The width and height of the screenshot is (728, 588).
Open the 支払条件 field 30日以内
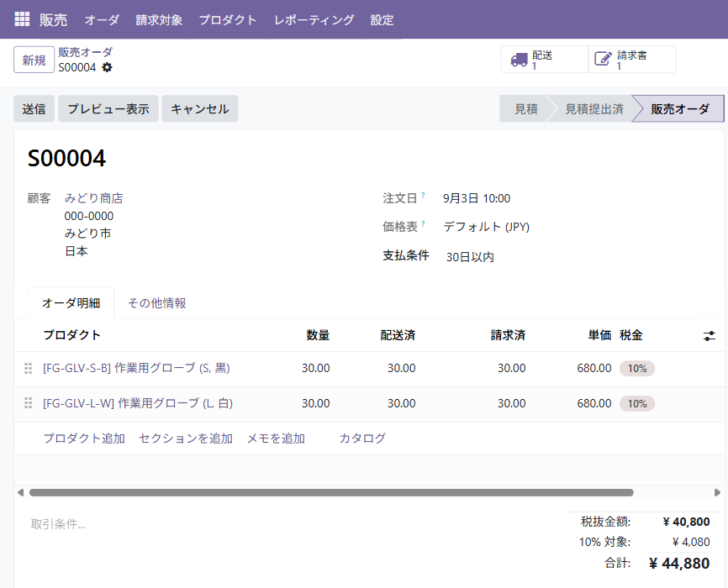tap(470, 257)
